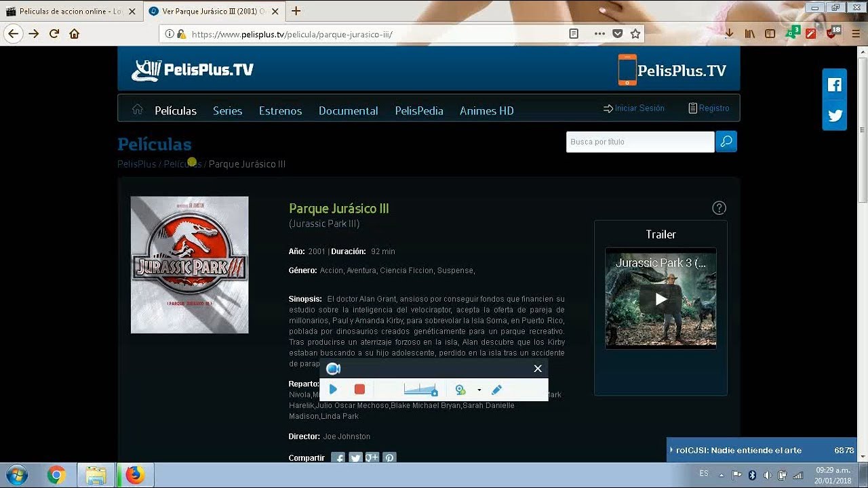Close the screen recorder floating bar
The image size is (868, 488).
coord(538,368)
